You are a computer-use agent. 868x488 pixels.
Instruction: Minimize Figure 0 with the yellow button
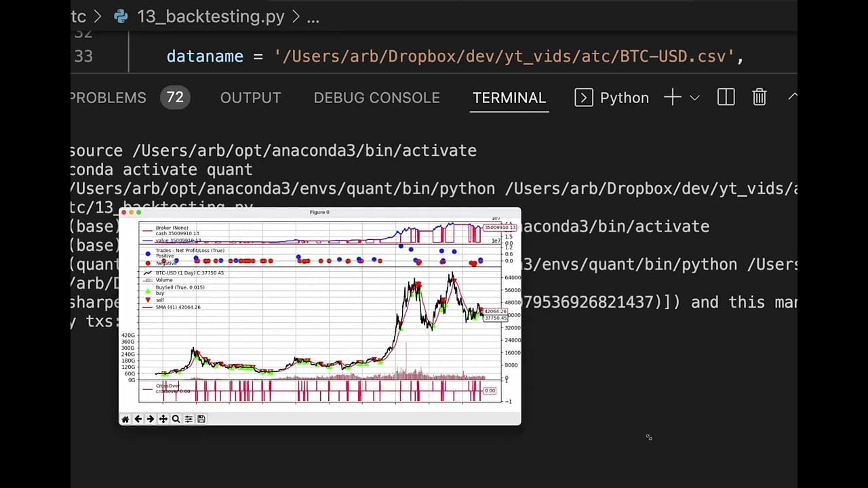[x=132, y=212]
